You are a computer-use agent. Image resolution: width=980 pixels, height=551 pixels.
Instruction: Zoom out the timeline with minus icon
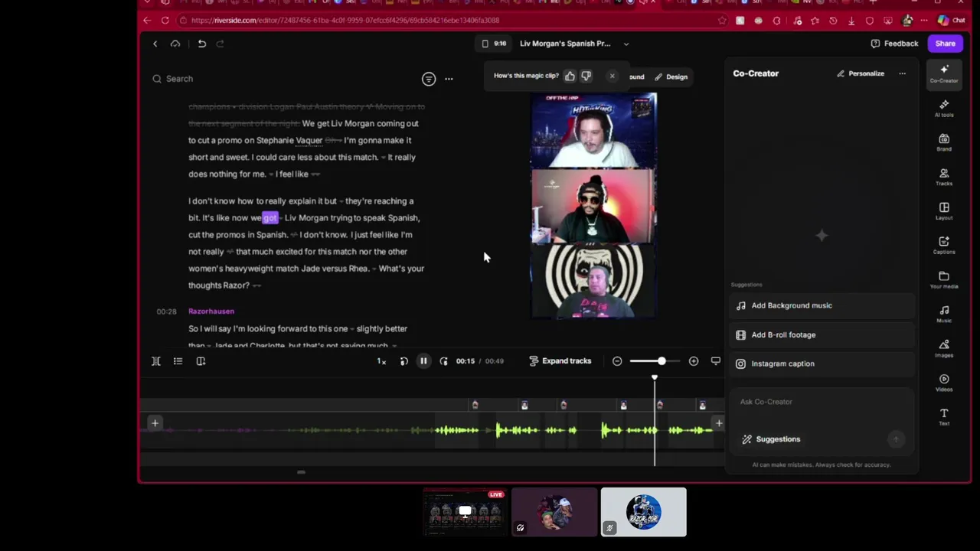point(617,361)
